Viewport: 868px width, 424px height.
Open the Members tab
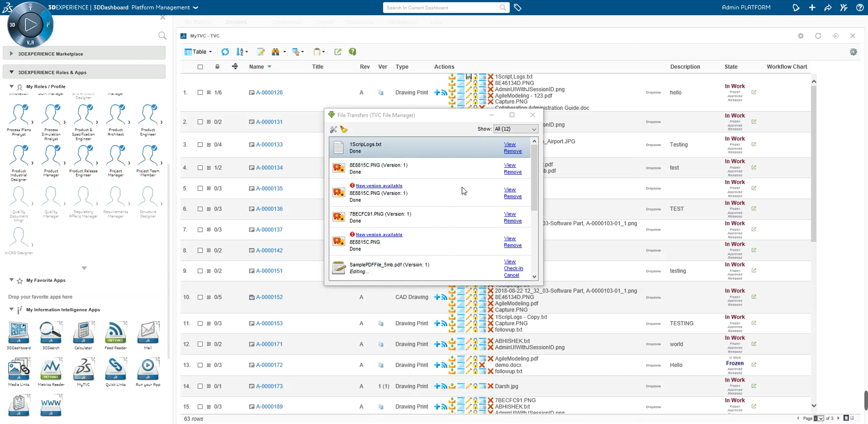236,22
